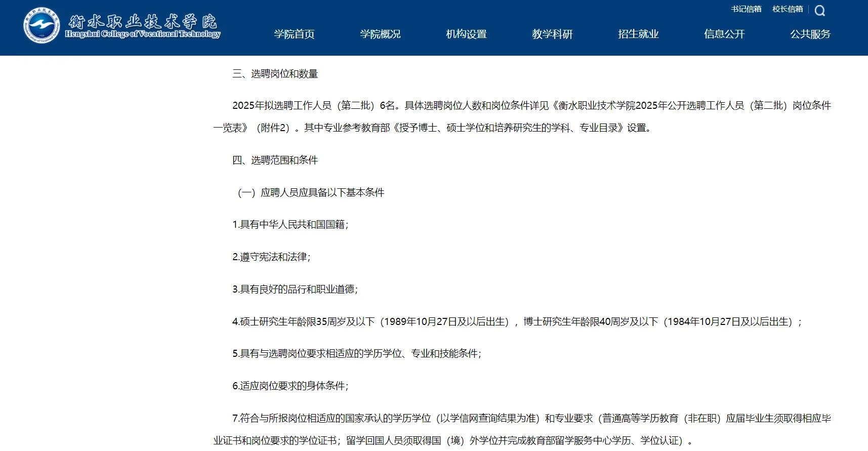The image size is (868, 451).
Task: Click the line 2.遵守宪法和法律
Action: click(271, 257)
